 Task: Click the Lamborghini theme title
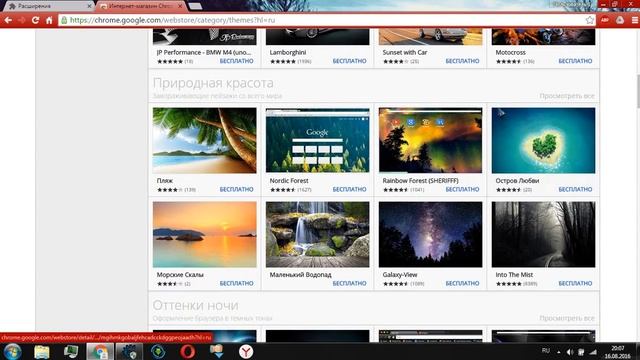coord(288,52)
